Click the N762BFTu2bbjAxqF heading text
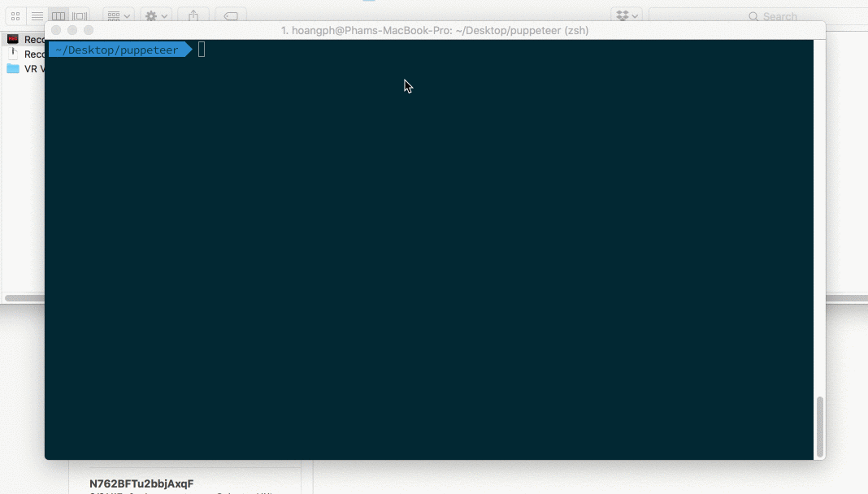The height and width of the screenshot is (494, 868). click(x=141, y=483)
